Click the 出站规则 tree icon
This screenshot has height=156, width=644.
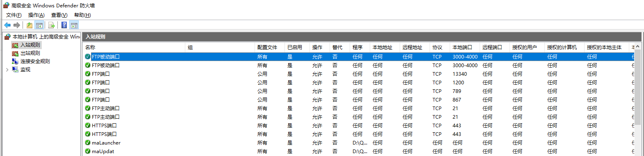(15, 53)
